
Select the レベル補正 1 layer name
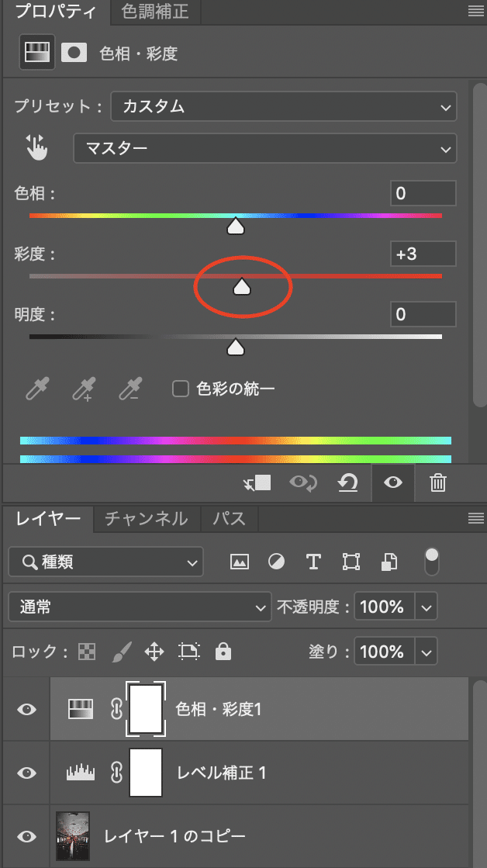(x=221, y=773)
